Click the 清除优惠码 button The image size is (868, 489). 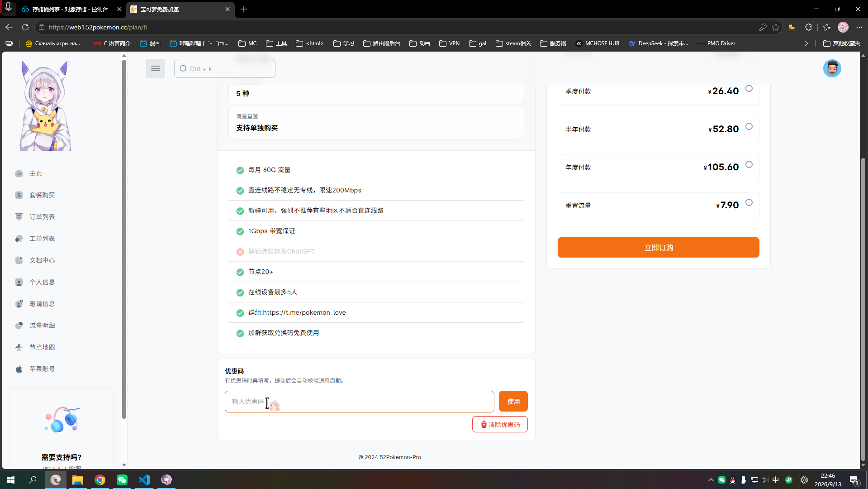click(500, 425)
